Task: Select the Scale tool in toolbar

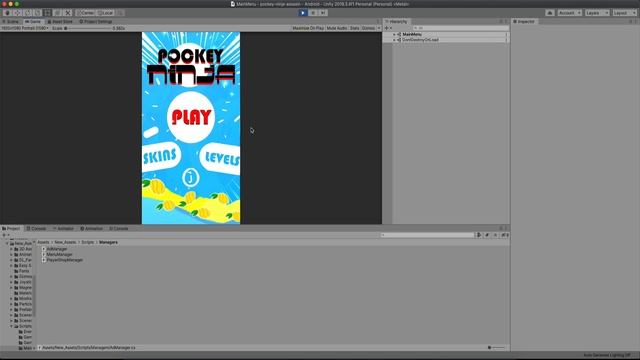Action: (38, 13)
